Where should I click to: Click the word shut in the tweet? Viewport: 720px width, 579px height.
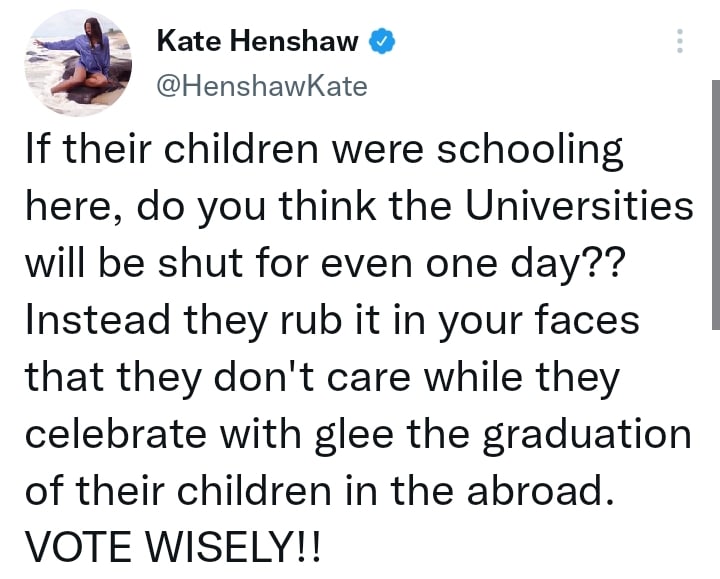pos(200,262)
